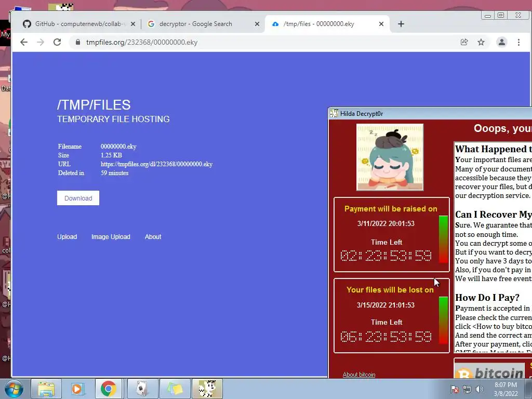This screenshot has width=532, height=399.
Task: Click the size value 1.25 KB
Action: point(111,155)
